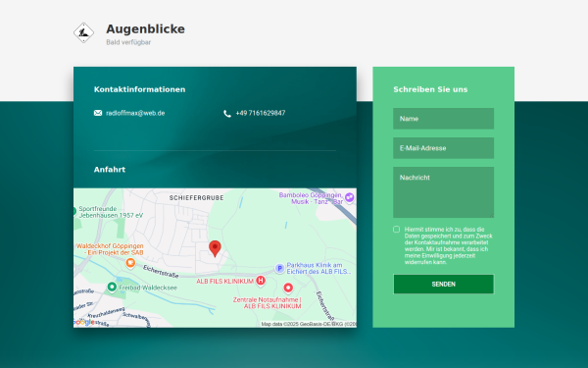This screenshot has height=368, width=588.
Task: Tick the data consent checkbox
Action: (x=396, y=229)
